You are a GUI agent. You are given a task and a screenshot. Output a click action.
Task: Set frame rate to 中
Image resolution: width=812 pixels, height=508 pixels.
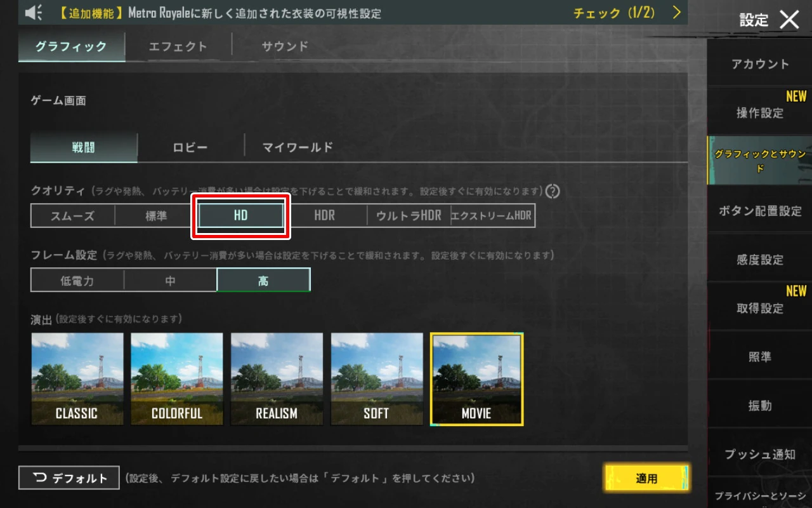tap(170, 281)
